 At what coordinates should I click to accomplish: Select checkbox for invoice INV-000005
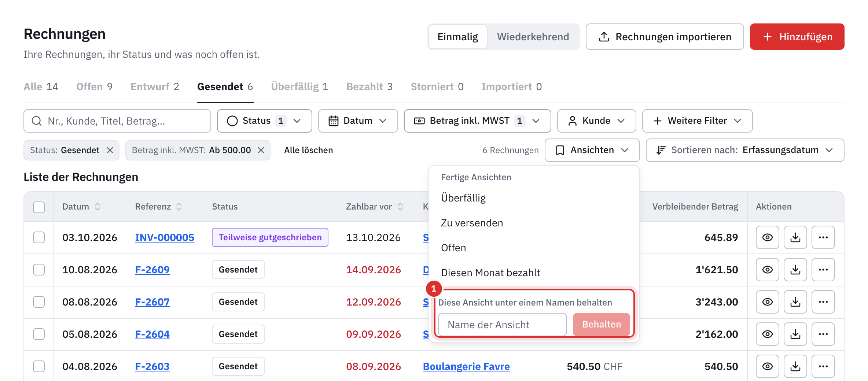[x=39, y=237]
